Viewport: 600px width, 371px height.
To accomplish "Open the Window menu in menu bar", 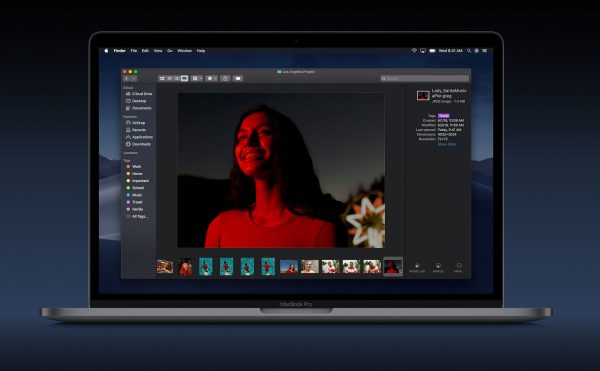I will pos(184,50).
